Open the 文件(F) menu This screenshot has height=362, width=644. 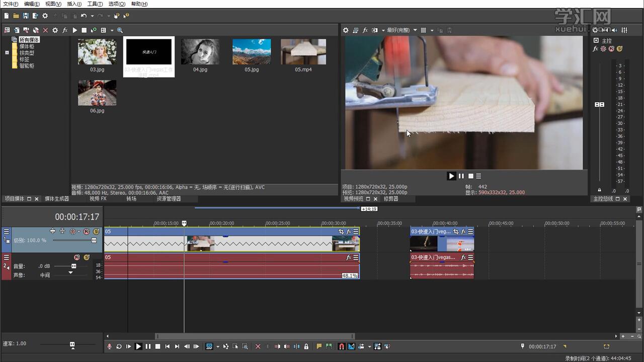click(x=11, y=4)
